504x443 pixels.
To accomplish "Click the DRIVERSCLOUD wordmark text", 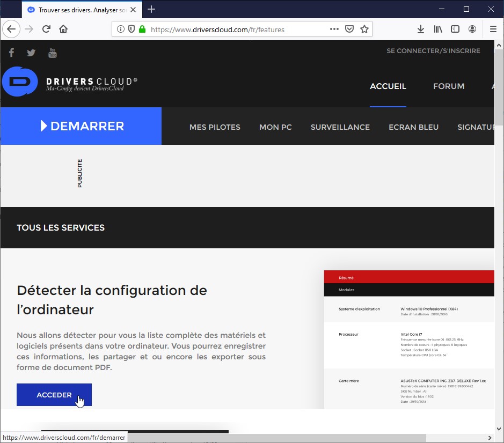I will tap(92, 81).
